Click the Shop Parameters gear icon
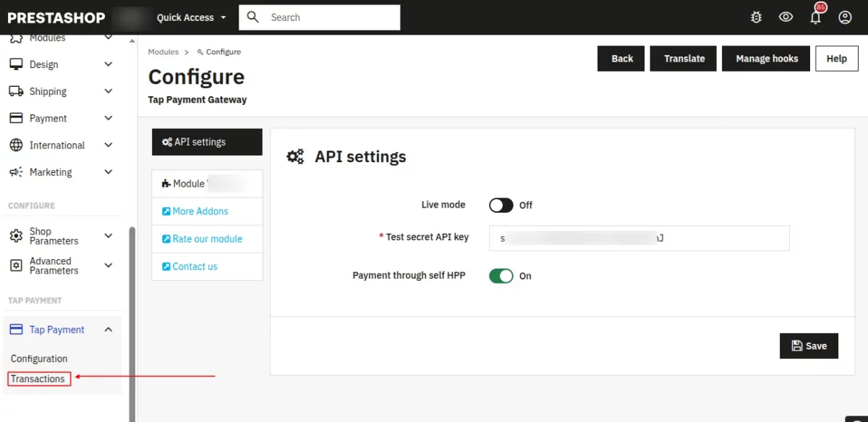 (16, 236)
